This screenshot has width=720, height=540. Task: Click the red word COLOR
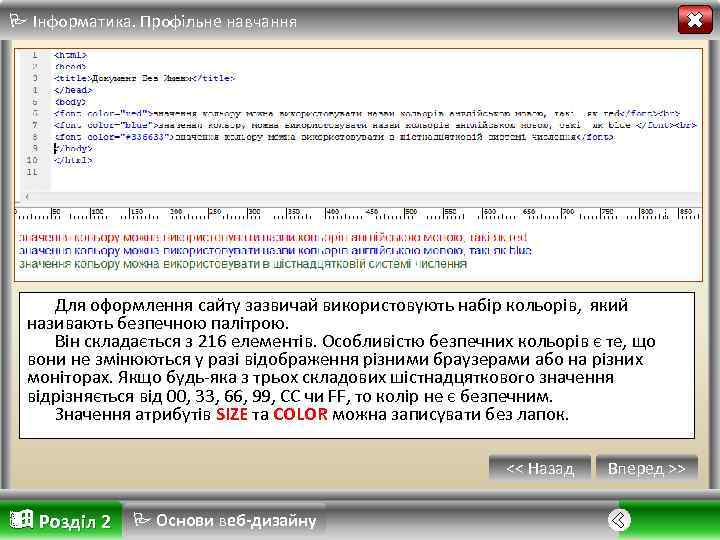point(300,414)
